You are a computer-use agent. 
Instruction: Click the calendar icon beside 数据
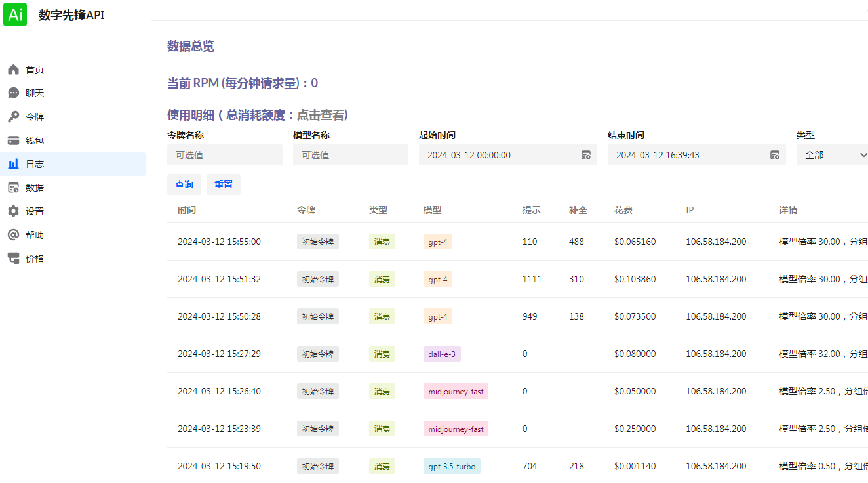point(13,188)
